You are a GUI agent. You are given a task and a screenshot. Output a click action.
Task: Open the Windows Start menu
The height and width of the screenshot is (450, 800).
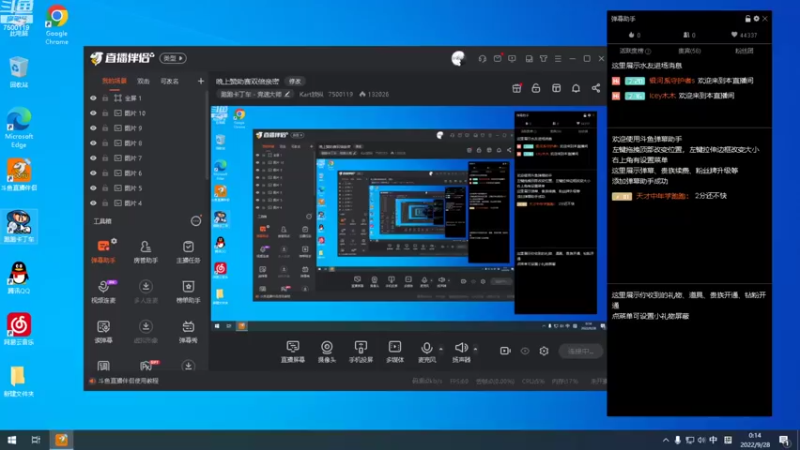pyautogui.click(x=12, y=440)
